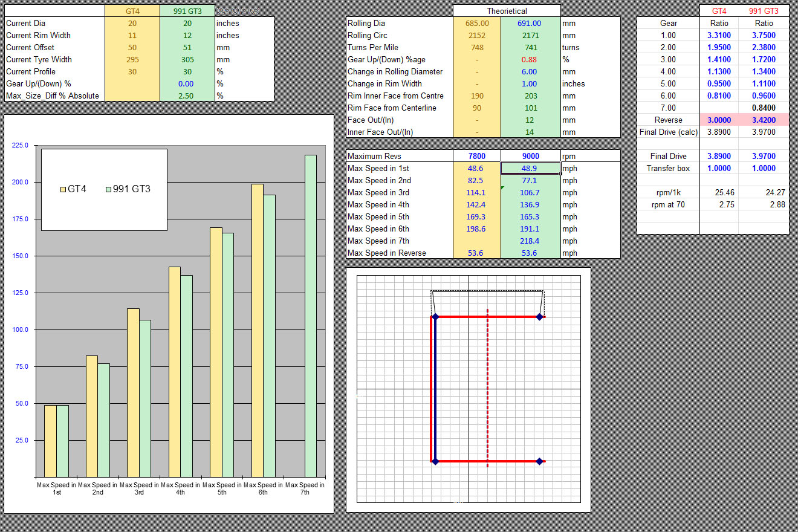Select the GT4 Current Dia cell showing 20
The image size is (798, 532).
coord(132,24)
